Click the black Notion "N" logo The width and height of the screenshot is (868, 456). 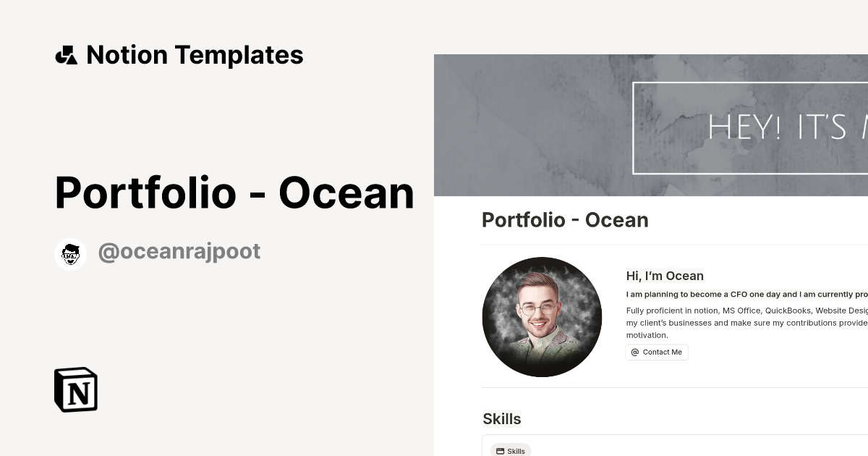tap(75, 389)
